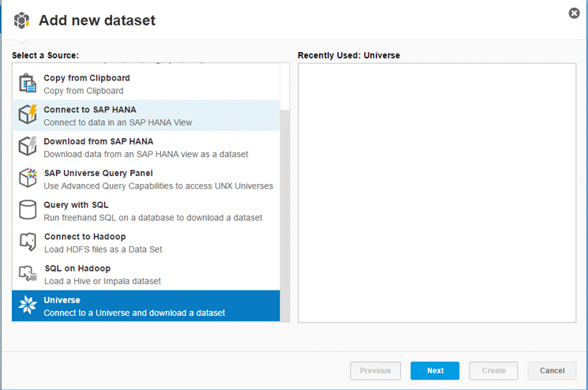Click the SAP Universe Query Panel icon

(28, 178)
